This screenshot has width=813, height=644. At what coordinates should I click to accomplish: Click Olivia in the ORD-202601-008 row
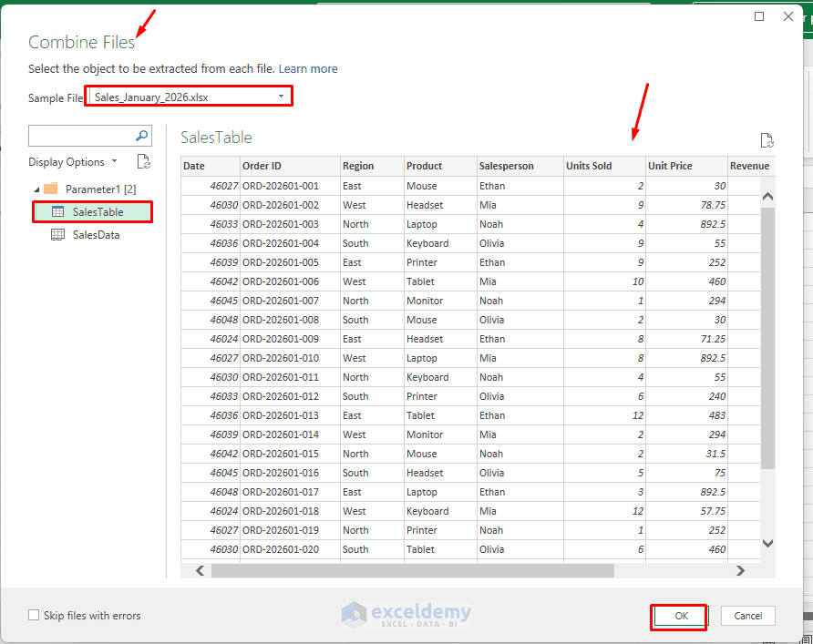[x=520, y=321]
